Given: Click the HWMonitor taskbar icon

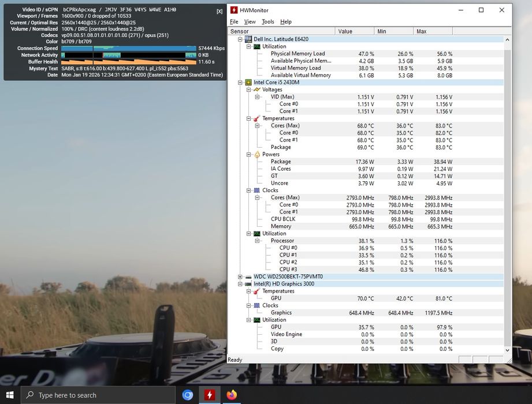Looking at the screenshot, I should [x=209, y=395].
